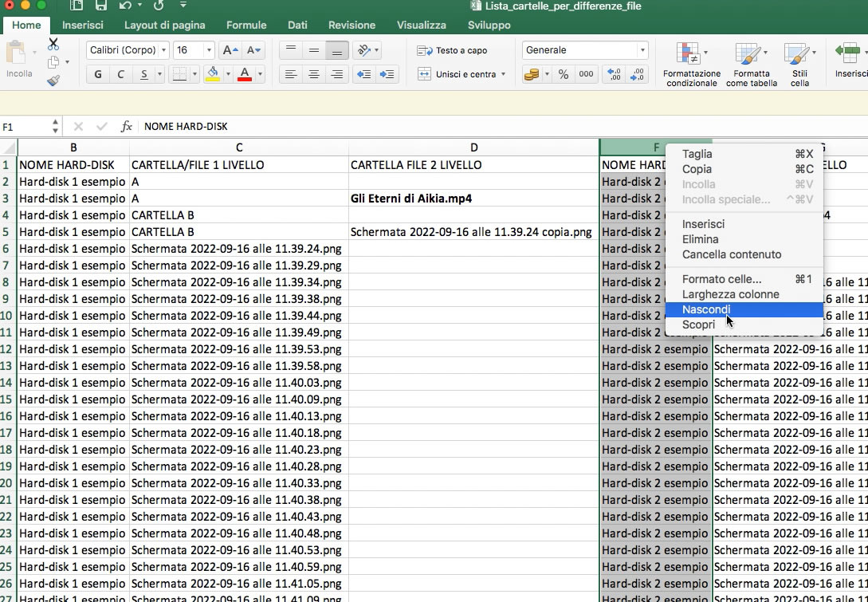Image resolution: width=868 pixels, height=602 pixels.
Task: Click the Redo arrow in the title bar
Action: tap(159, 6)
